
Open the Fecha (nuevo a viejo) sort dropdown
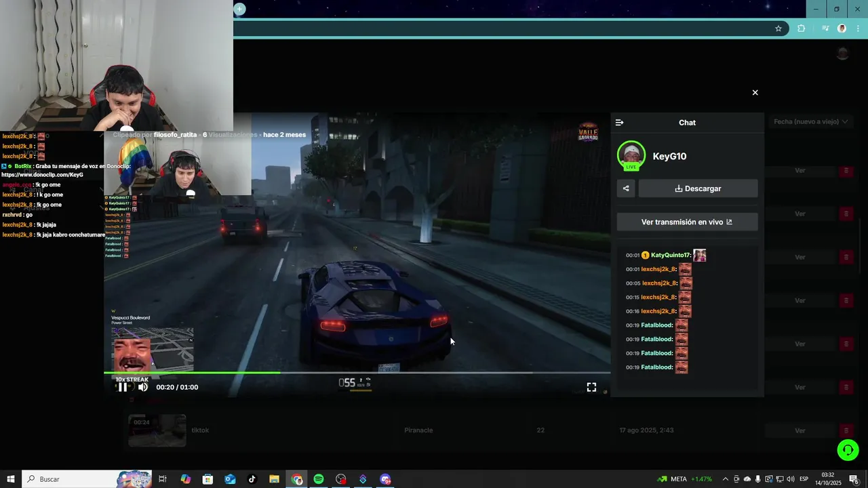811,121
